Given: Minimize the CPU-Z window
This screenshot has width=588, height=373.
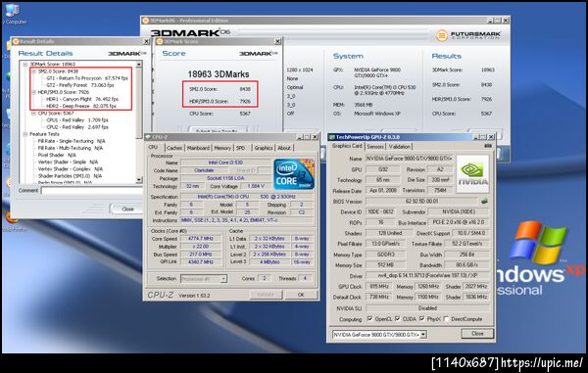Looking at the screenshot, I should coord(300,137).
